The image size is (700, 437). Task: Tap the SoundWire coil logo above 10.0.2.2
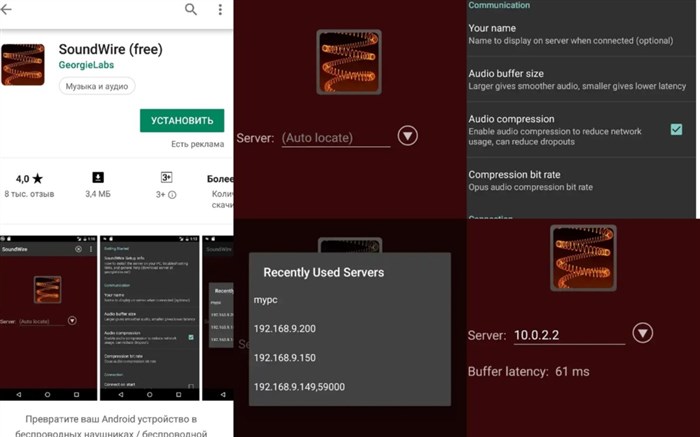pos(583,258)
